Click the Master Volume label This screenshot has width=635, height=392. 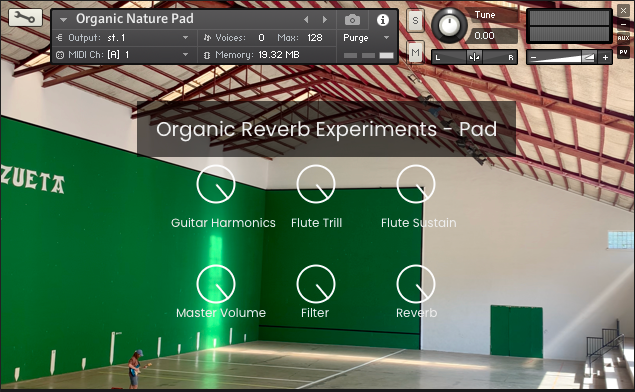pos(221,313)
